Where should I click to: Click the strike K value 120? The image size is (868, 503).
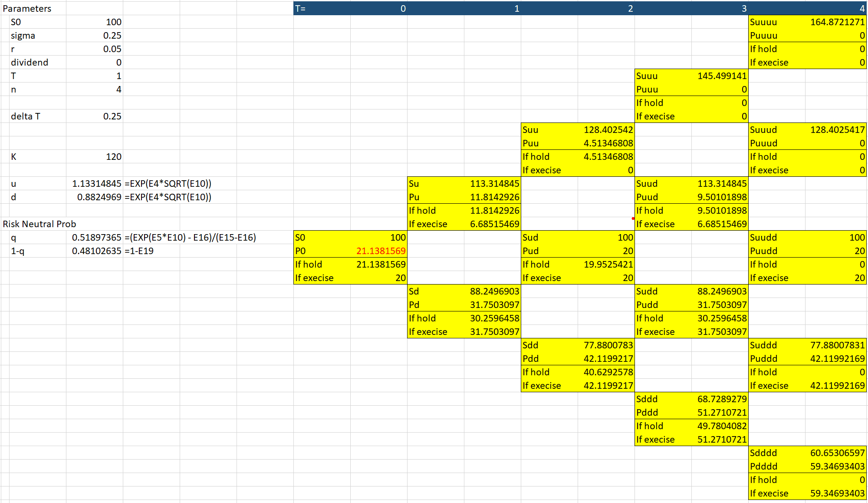pyautogui.click(x=95, y=157)
